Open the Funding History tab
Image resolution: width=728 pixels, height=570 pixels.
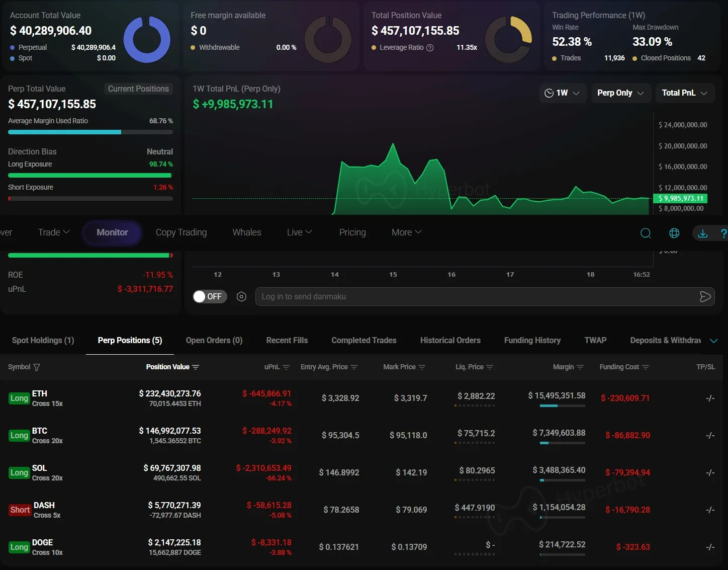532,340
